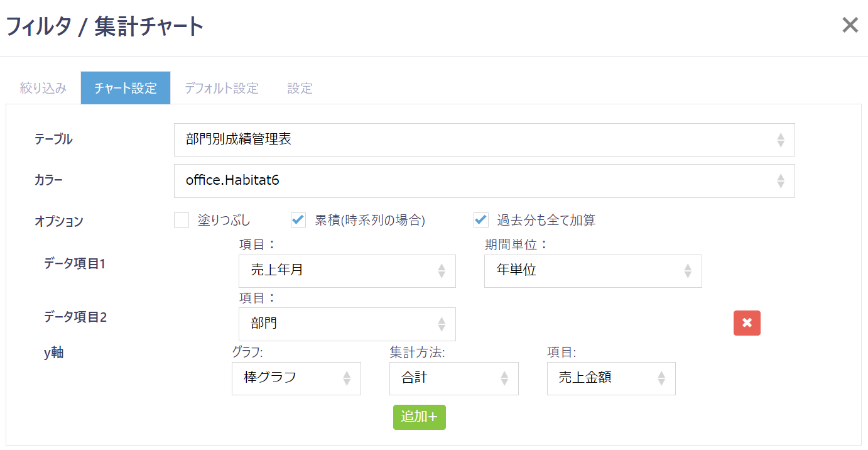Click arrows icon in 売上年月 select
The height and width of the screenshot is (450, 868).
tap(442, 271)
